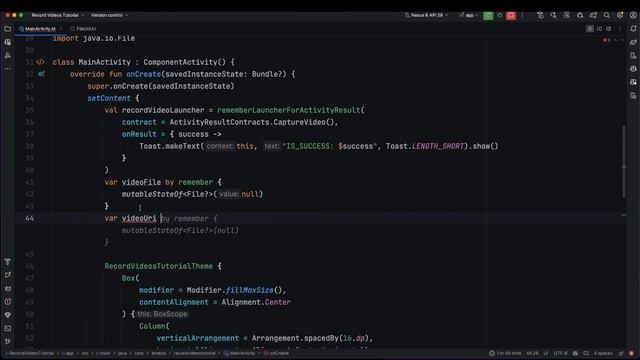Click the onCreate breadcrumb item
This screenshot has height=360, width=640.
click(276, 353)
